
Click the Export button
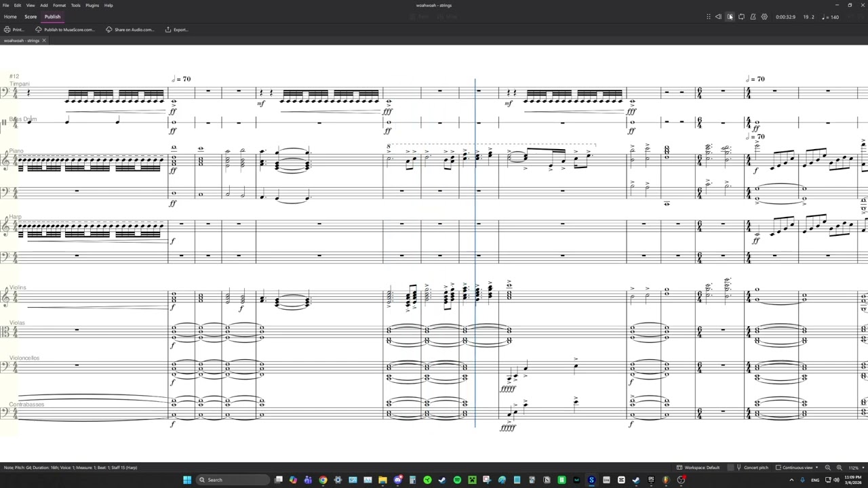[176, 30]
